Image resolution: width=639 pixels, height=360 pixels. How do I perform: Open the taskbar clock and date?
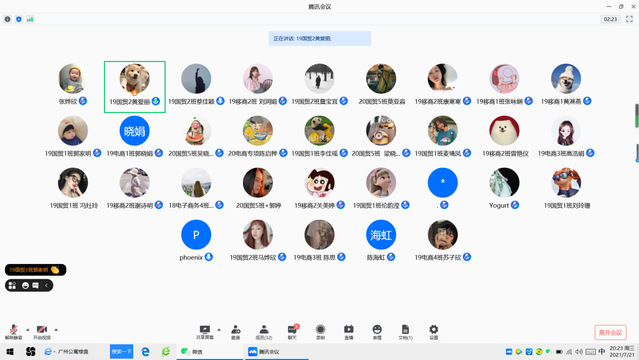(622, 351)
